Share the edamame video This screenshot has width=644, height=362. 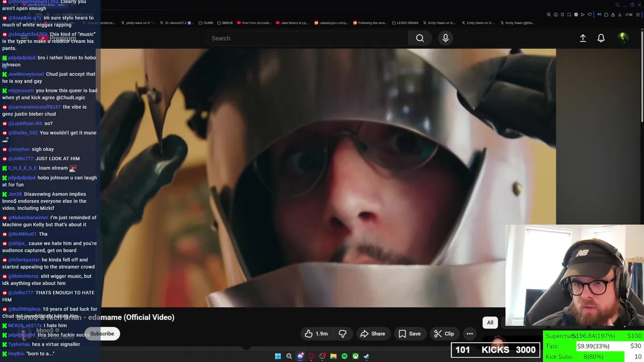tap(373, 334)
